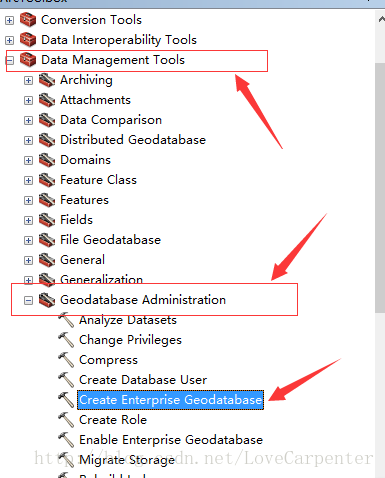Expand the Domains toolset
This screenshot has height=478, width=385.
point(28,160)
